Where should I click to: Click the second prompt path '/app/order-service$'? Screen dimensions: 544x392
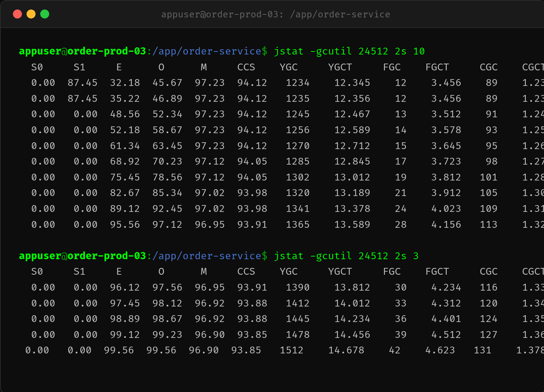(x=210, y=256)
